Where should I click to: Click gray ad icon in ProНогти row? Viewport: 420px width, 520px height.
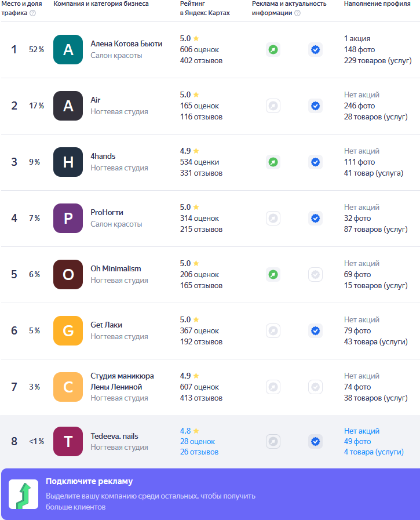pyautogui.click(x=273, y=219)
